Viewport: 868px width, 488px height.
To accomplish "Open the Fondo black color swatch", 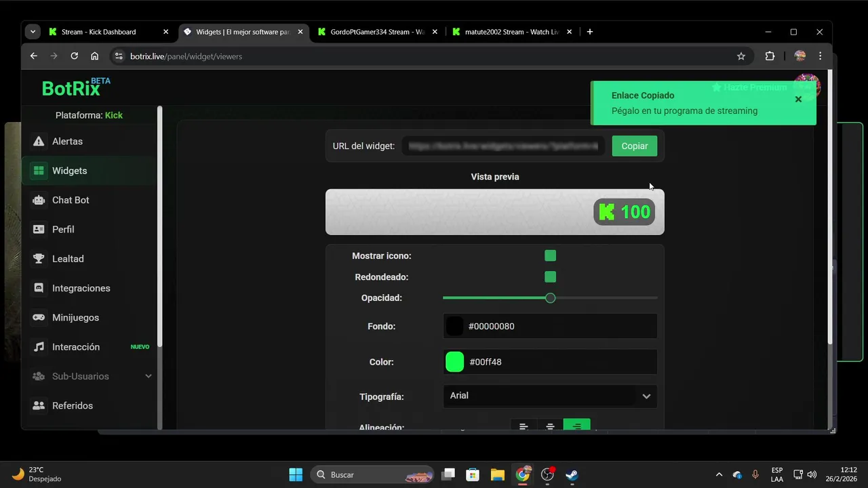I will [x=454, y=326].
